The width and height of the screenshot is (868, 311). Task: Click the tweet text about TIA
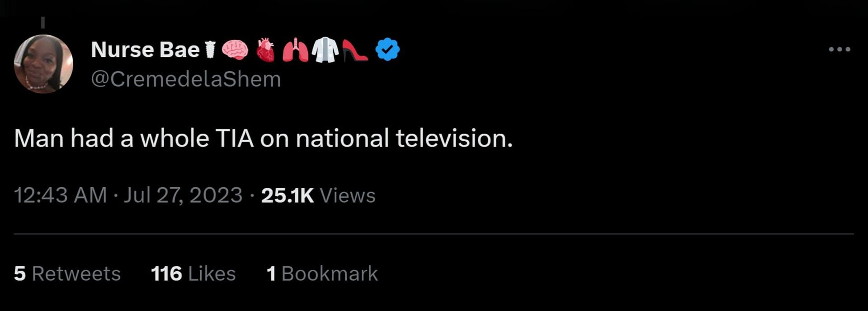point(263,138)
